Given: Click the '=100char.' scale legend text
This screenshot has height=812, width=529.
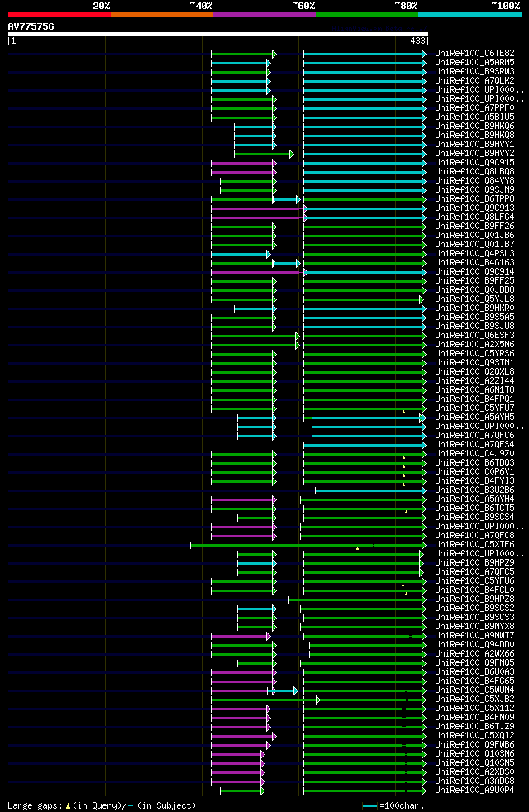Looking at the screenshot, I should pos(402,805).
